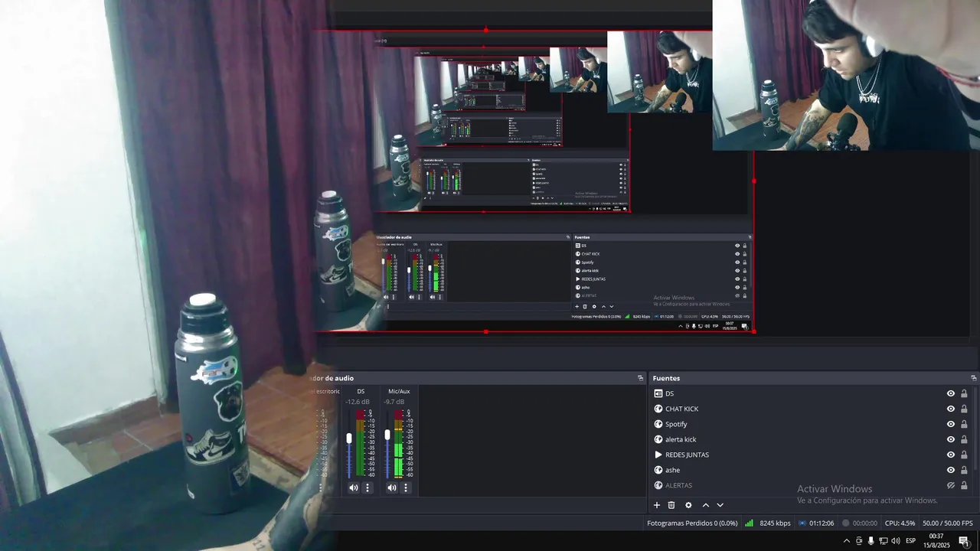Lock the alerta kick source
This screenshot has height=551, width=980.
point(964,439)
